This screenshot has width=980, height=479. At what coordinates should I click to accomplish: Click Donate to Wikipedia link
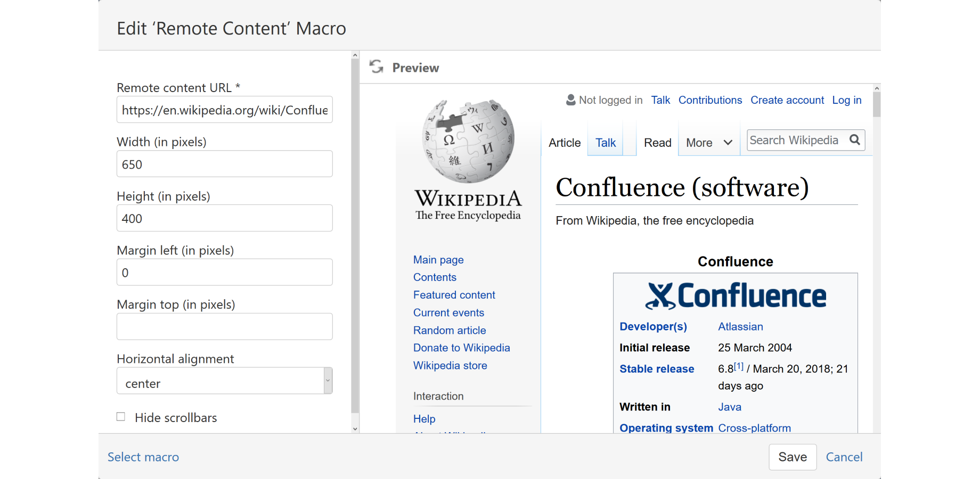pos(462,348)
